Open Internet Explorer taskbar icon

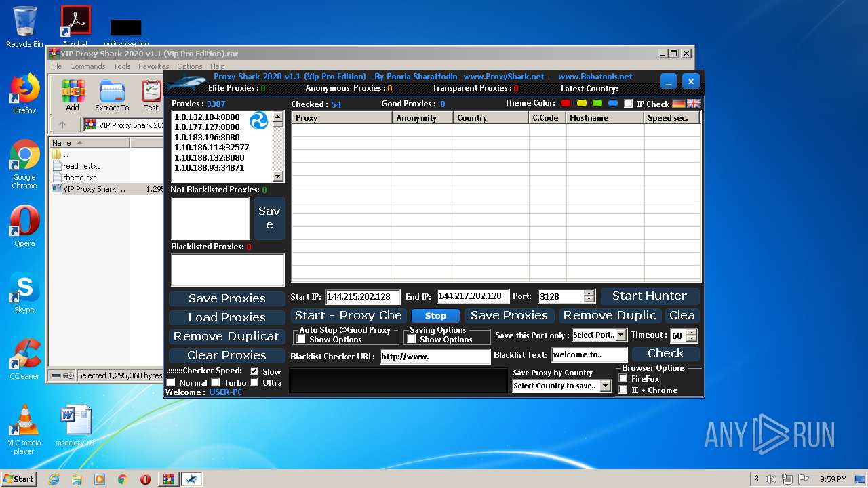point(54,479)
